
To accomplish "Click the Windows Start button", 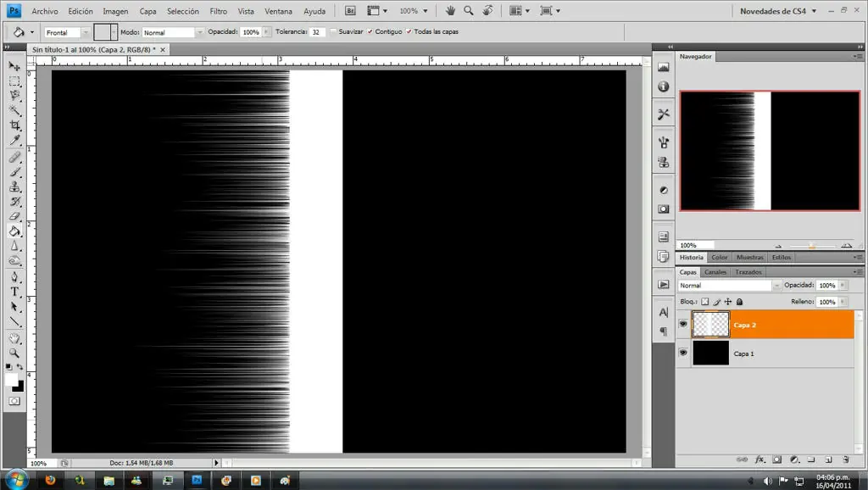I will [16, 480].
